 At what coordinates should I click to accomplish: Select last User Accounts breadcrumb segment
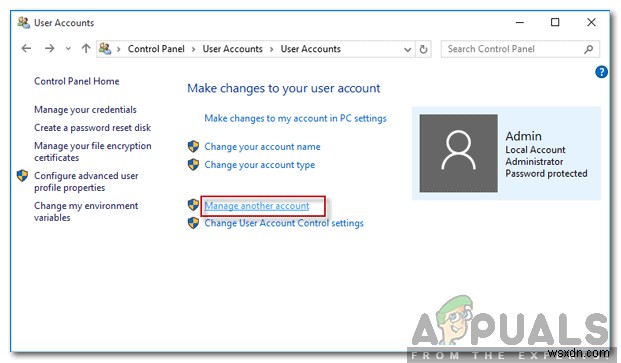[310, 49]
